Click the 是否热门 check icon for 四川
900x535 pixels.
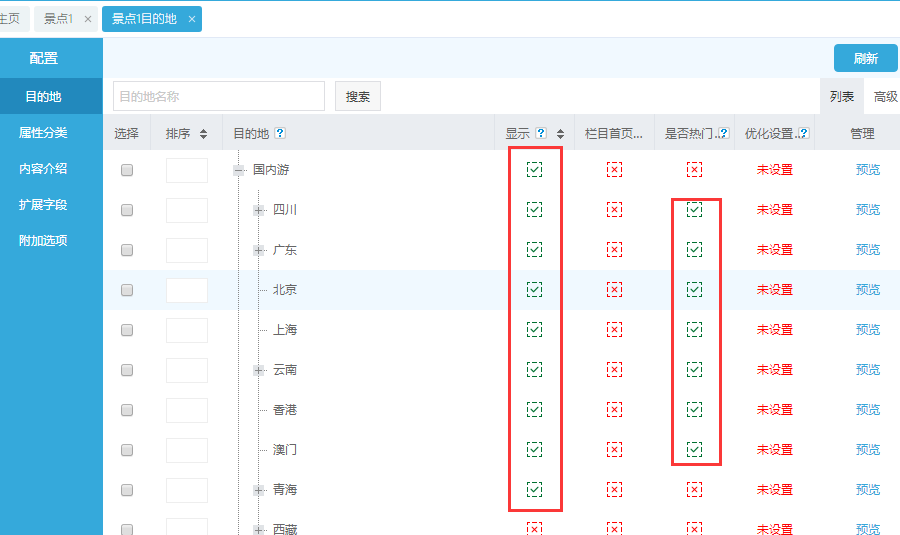pos(694,210)
